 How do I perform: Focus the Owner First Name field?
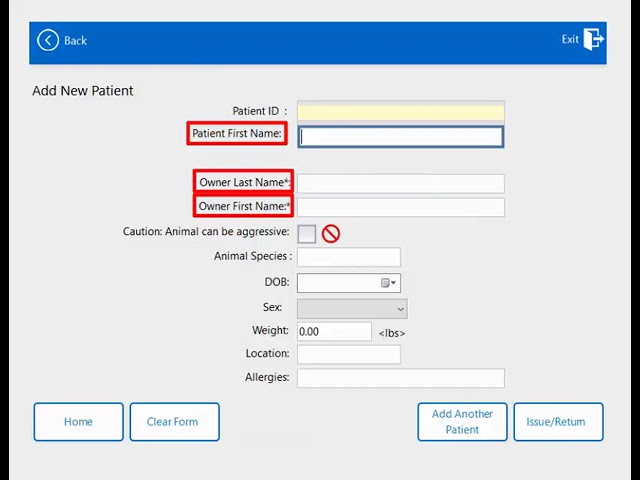[x=401, y=207]
